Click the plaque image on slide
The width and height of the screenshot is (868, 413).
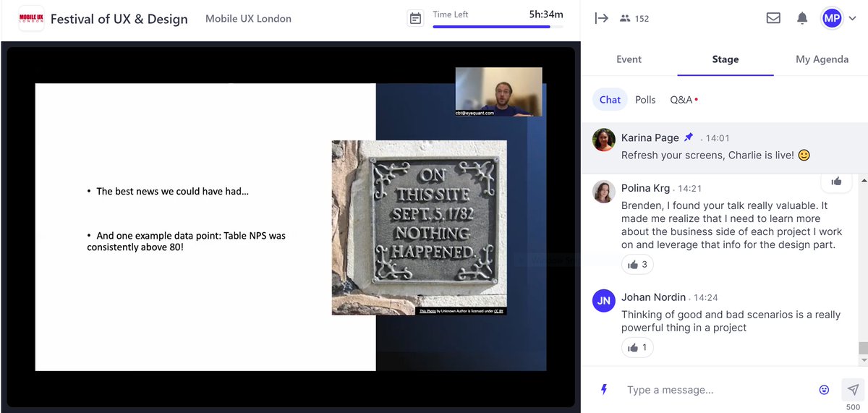pyautogui.click(x=419, y=228)
